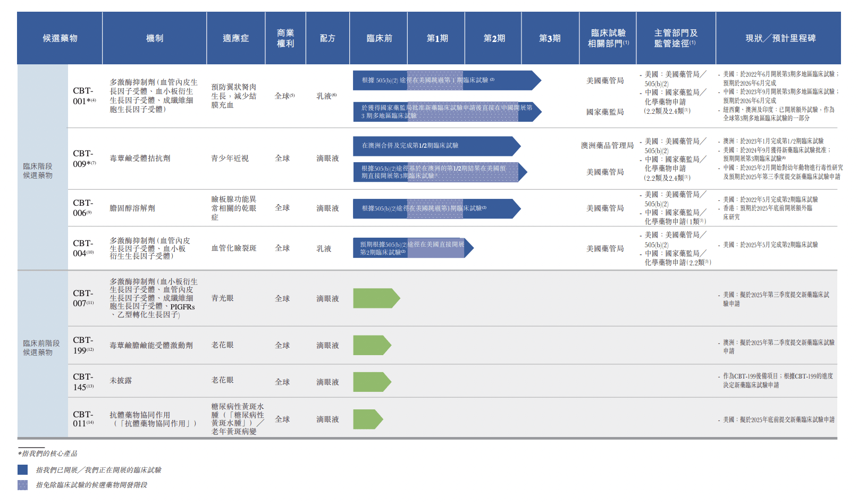Select the CBT-199 candidate name

[x=83, y=345]
